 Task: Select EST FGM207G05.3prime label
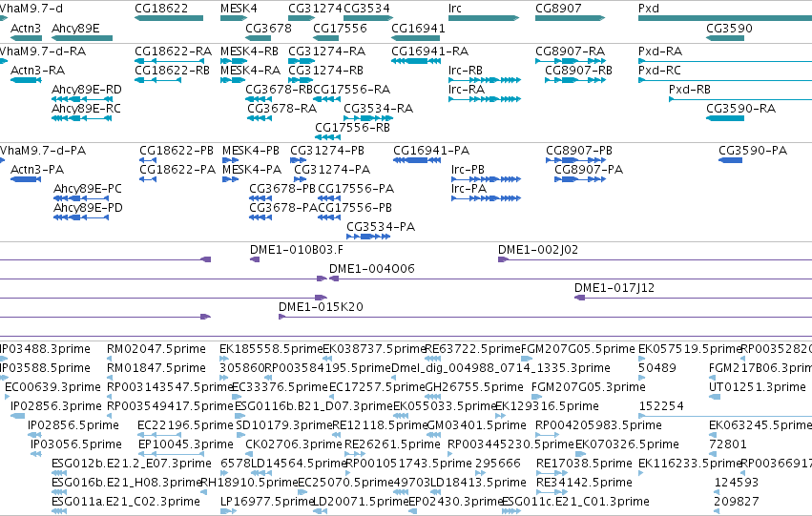click(x=589, y=387)
